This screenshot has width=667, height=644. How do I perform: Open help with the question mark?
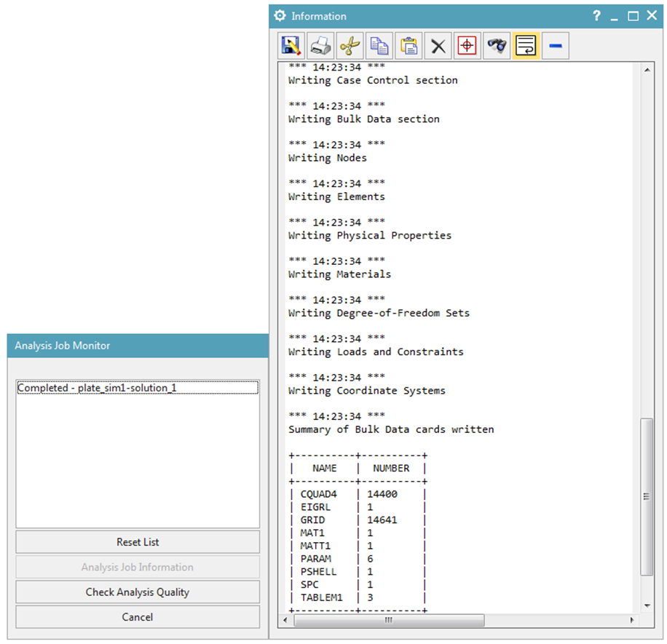point(596,15)
